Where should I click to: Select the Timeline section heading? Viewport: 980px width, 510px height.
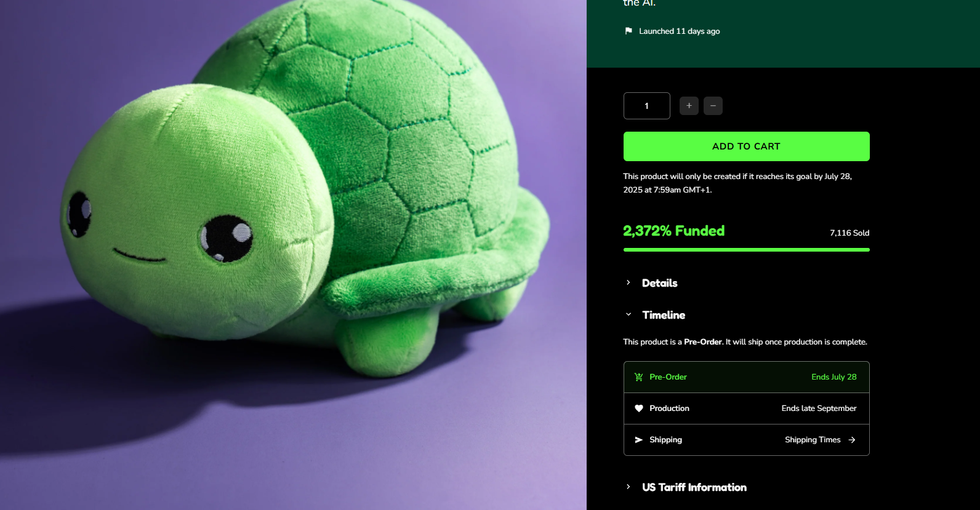click(x=664, y=315)
